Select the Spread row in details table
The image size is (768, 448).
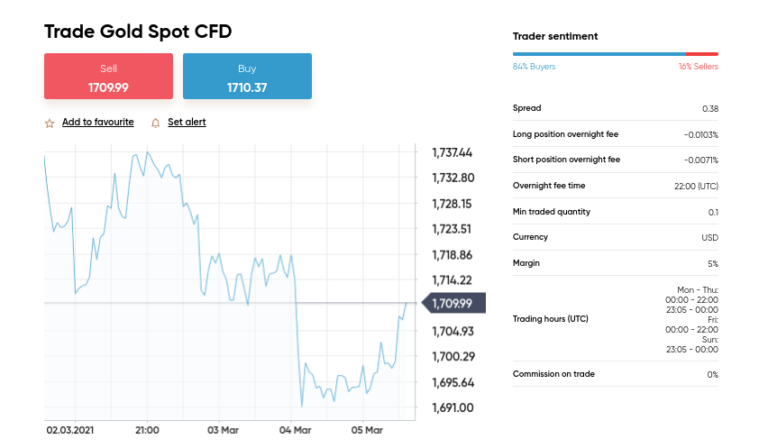point(615,108)
